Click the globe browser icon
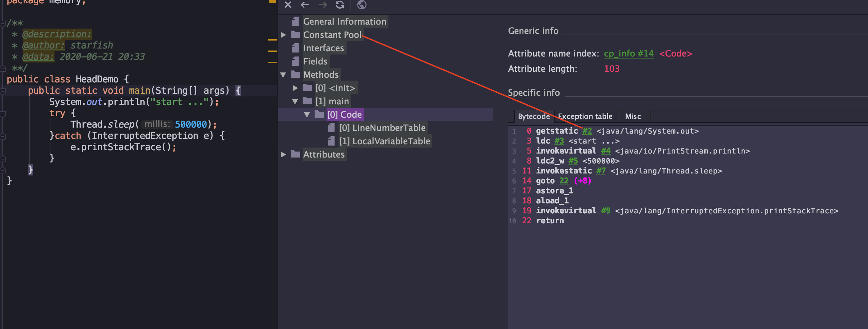Viewport: 868px width, 329px height. [362, 5]
